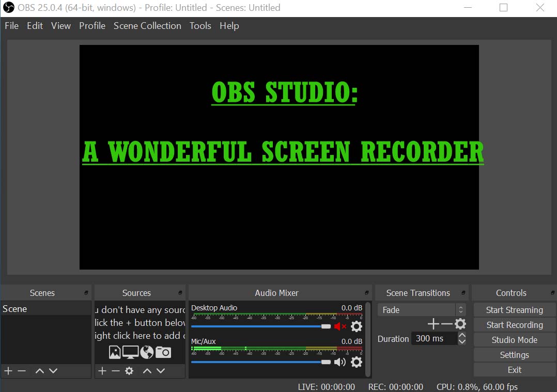Viewport: 557px width, 392px height.
Task: Undock the Scenes panel
Action: pos(86,293)
